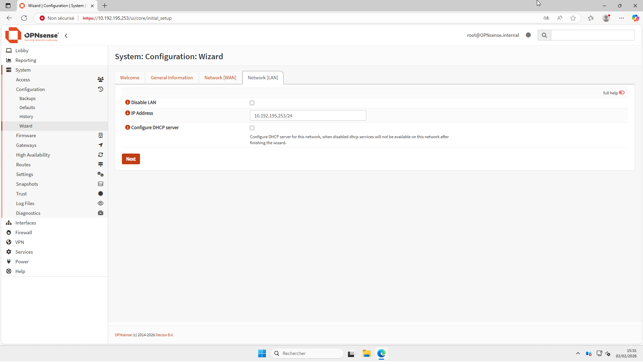Switch to the Network [WAN] tab
This screenshot has width=643, height=364.
220,78
